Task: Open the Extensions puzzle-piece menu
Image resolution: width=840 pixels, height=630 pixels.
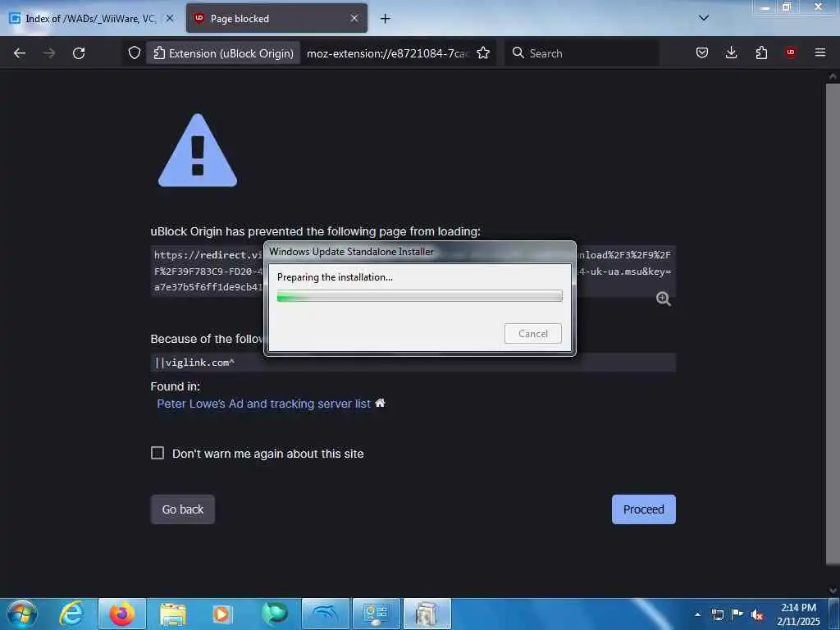Action: (761, 52)
